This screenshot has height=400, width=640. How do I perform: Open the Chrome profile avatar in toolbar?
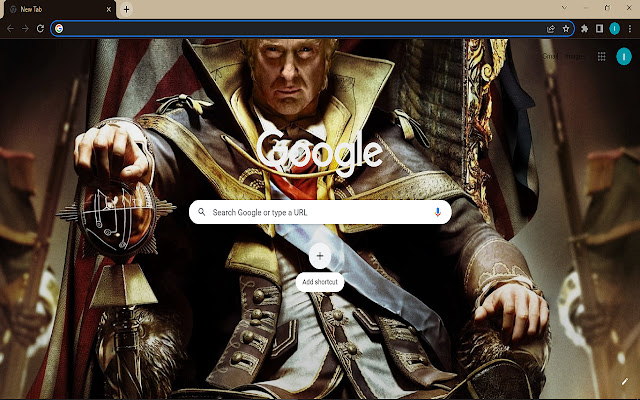point(614,29)
